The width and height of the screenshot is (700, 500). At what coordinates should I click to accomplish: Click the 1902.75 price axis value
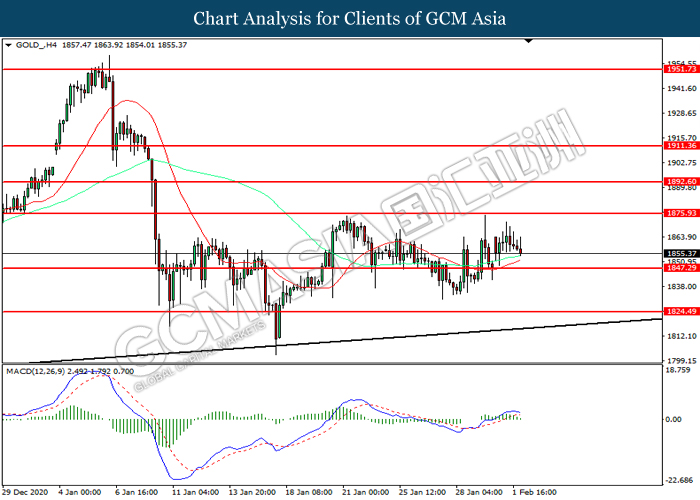[x=682, y=163]
